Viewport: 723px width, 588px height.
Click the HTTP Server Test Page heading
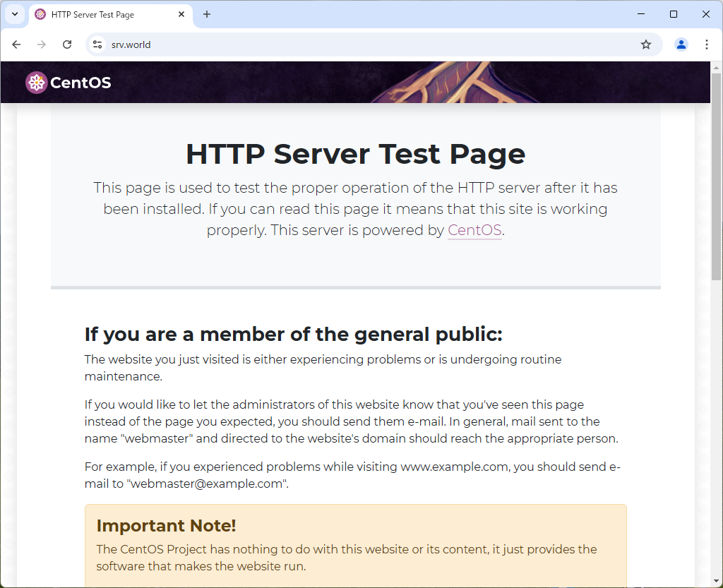tap(355, 154)
